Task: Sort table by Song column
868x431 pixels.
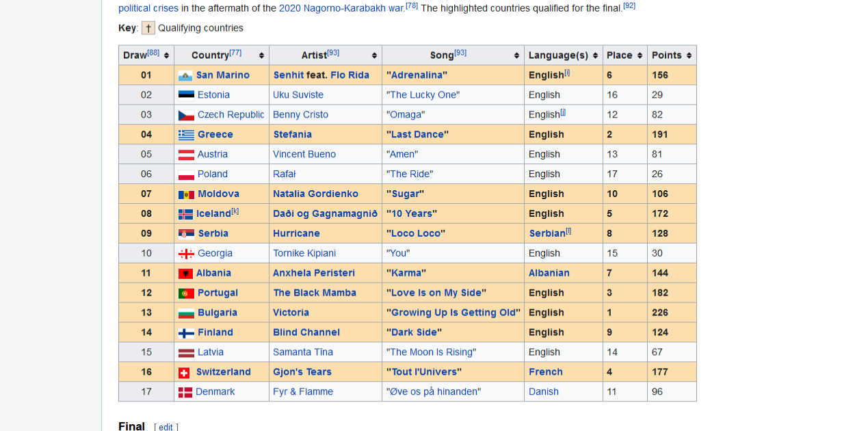Action: click(x=516, y=55)
